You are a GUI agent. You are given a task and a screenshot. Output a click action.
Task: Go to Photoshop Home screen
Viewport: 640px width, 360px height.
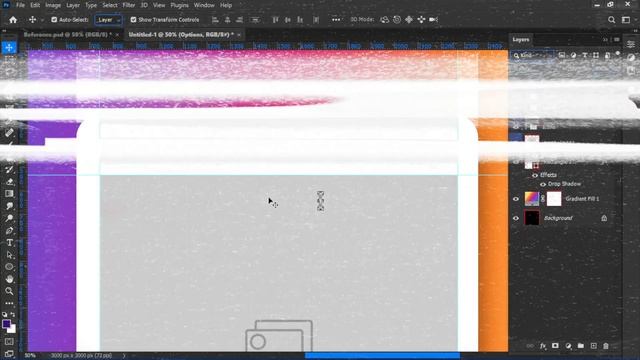[x=13, y=20]
